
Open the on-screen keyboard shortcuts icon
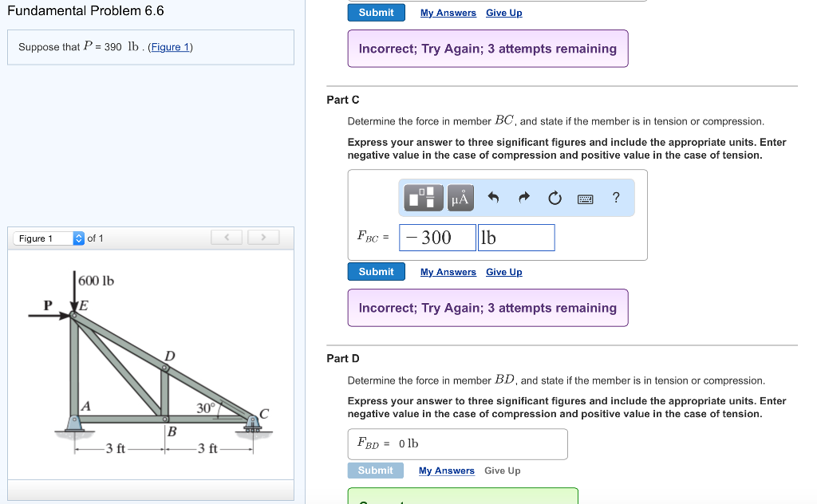tap(585, 199)
